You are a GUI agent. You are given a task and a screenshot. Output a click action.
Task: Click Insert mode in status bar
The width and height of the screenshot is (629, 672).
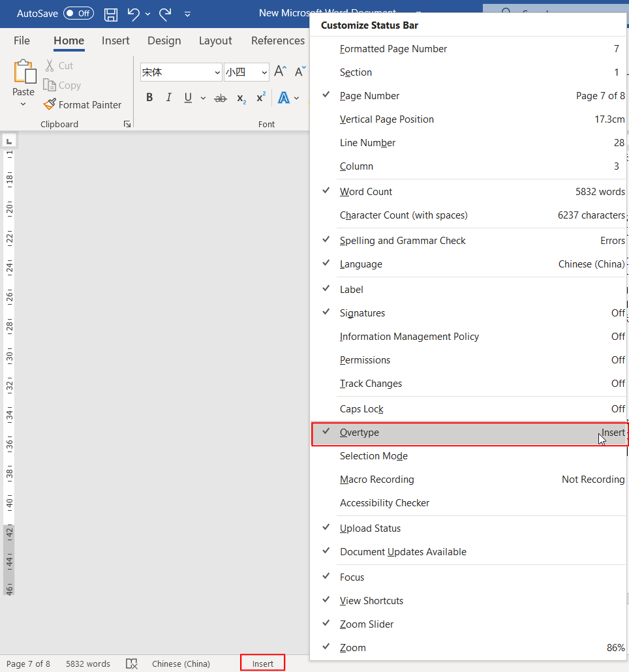pyautogui.click(x=263, y=664)
